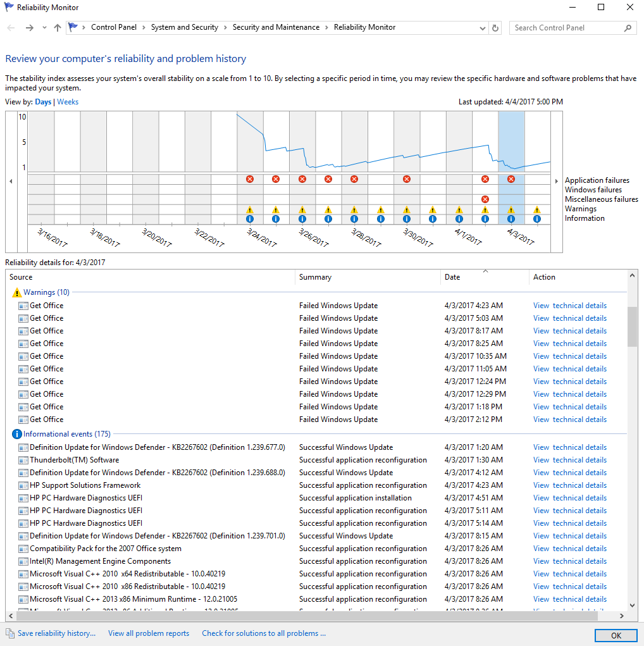This screenshot has width=644, height=646.
Task: Sort the list by Date column
Action: [485, 277]
